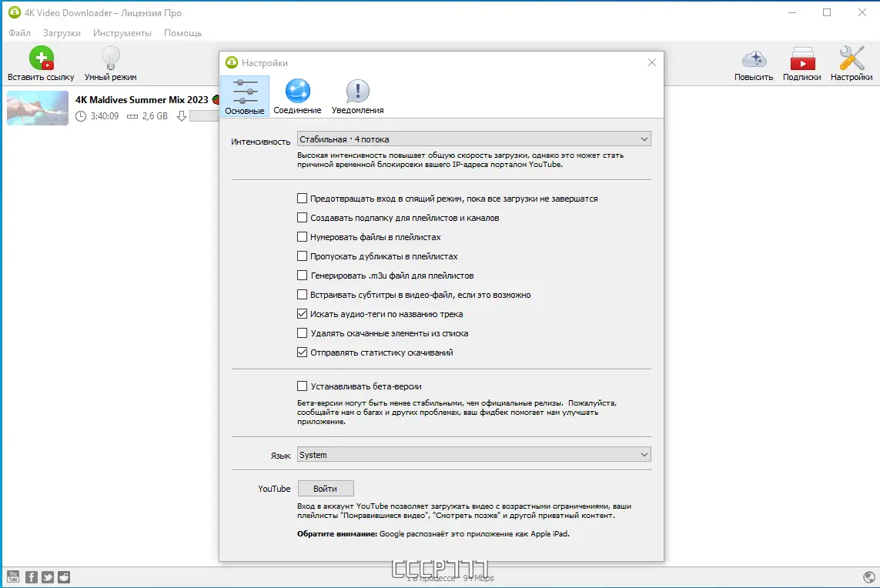The image size is (880, 588).
Task: Click the green Вставить ссылку icon
Action: (x=41, y=57)
